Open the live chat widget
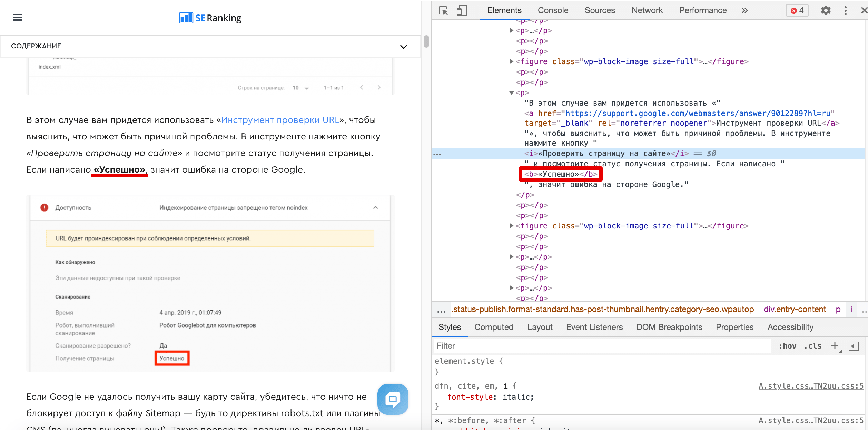The height and width of the screenshot is (430, 868). [393, 399]
